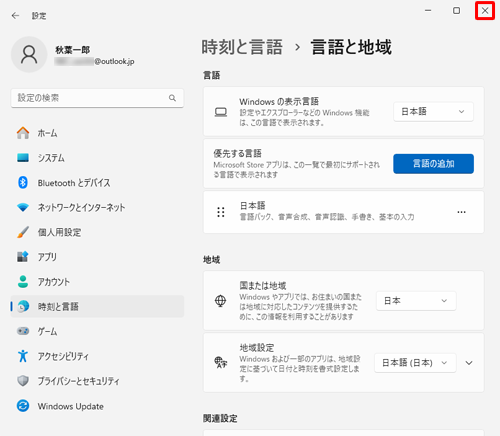Open 個人用設定 page
The image size is (500, 436).
[97, 232]
